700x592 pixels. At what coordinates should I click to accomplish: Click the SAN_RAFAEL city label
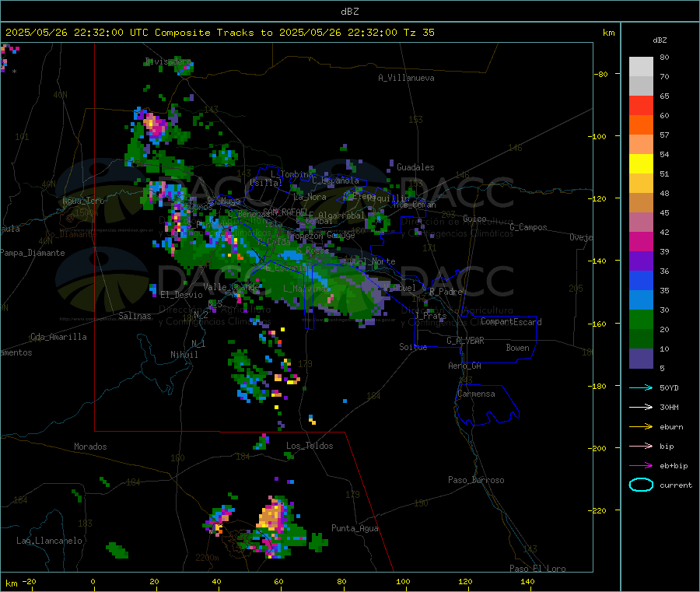pos(285,212)
